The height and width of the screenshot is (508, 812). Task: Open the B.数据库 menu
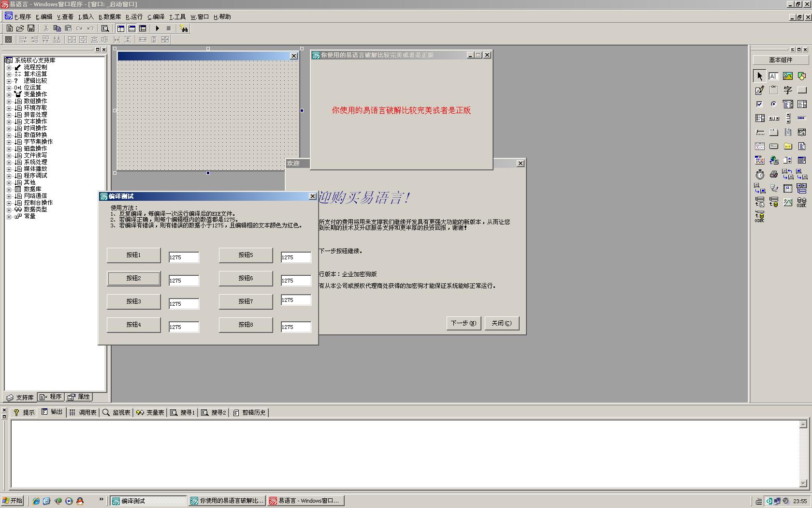click(110, 17)
